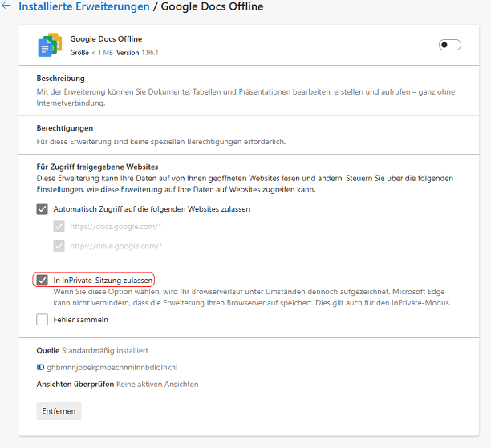This screenshot has width=491, height=448.
Task: Click the extension ID string ghbmnnjooekpmoecnnnilnnbdlolhkhi
Action: tap(112, 367)
